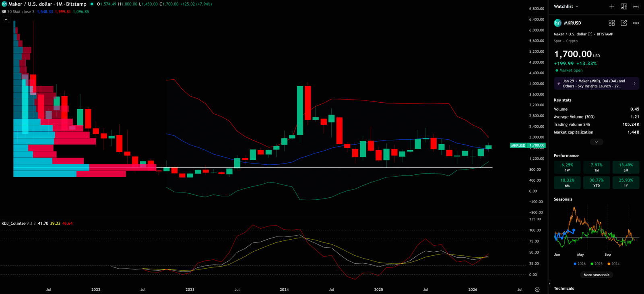Click the MKRUSD grid layout icon
Viewport: 644px width, 294px height.
(x=611, y=23)
